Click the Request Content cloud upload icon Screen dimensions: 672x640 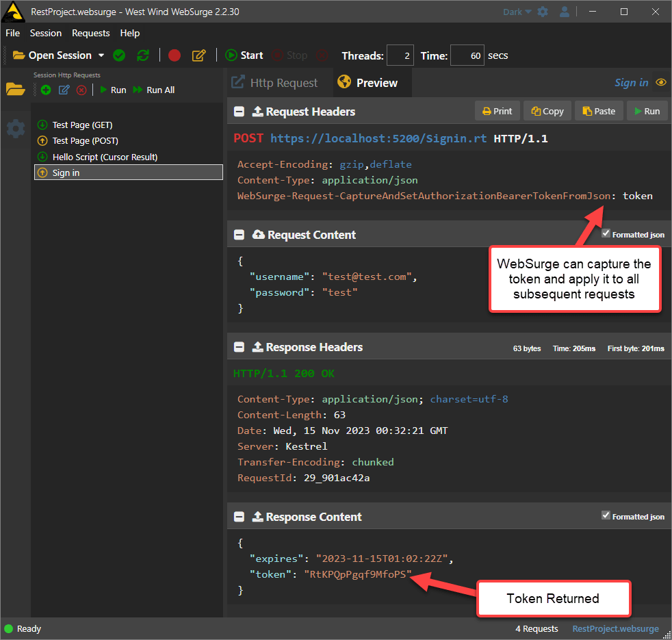point(259,235)
